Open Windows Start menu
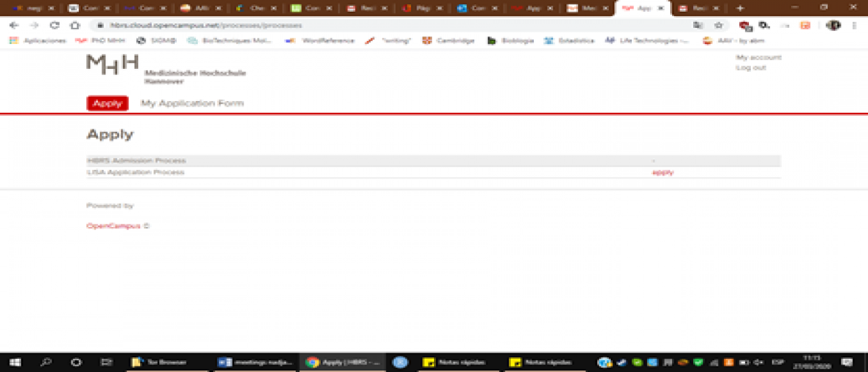868x372 pixels. click(15, 362)
